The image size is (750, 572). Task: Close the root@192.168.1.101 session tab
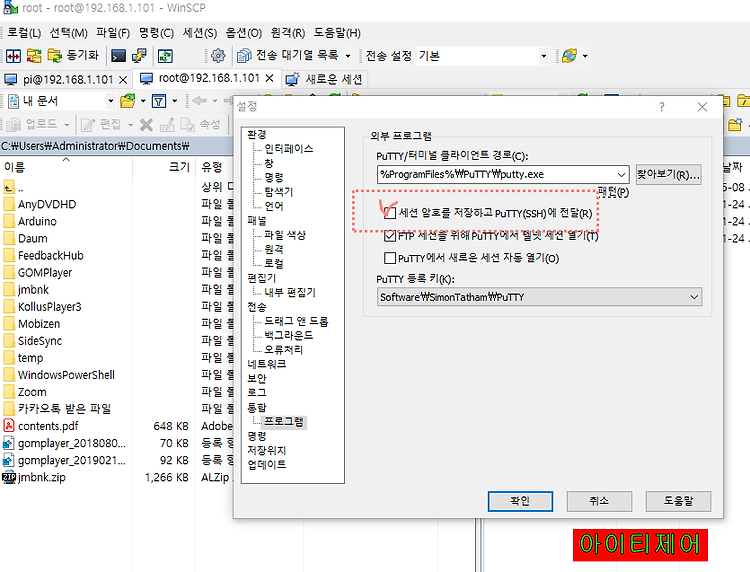270,78
